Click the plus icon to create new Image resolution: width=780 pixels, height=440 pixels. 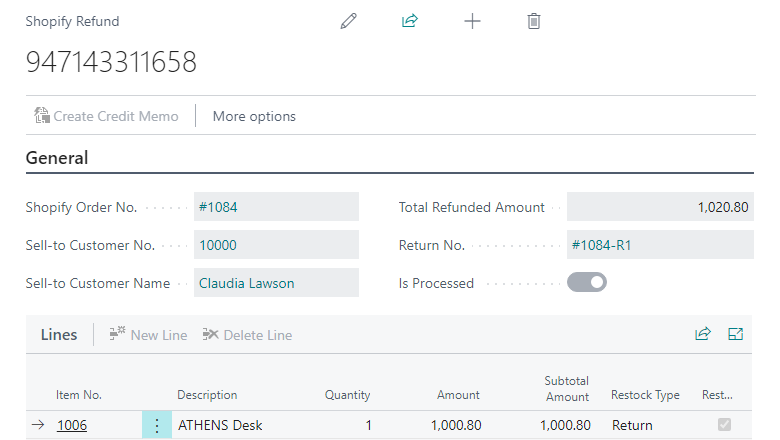472,21
